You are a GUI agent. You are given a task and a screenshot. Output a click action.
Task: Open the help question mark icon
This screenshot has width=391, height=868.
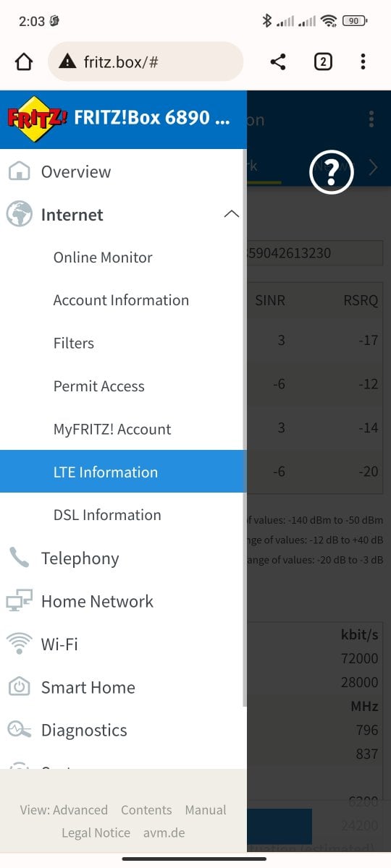[x=332, y=171]
